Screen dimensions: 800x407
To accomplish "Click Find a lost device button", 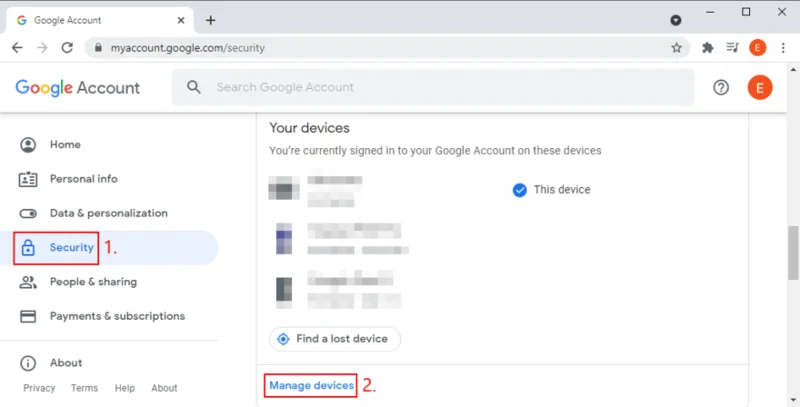I will 335,339.
